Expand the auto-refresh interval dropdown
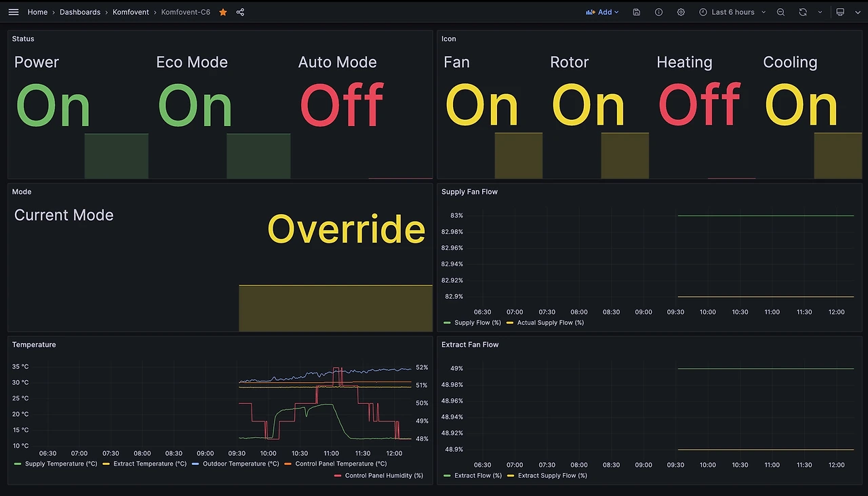 [x=820, y=12]
